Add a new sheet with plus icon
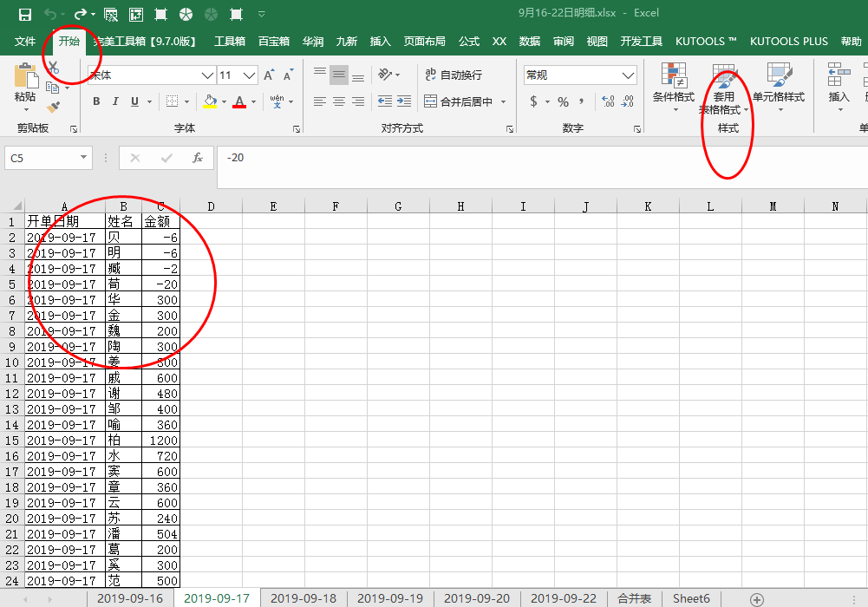The height and width of the screenshot is (607, 868). [x=757, y=599]
